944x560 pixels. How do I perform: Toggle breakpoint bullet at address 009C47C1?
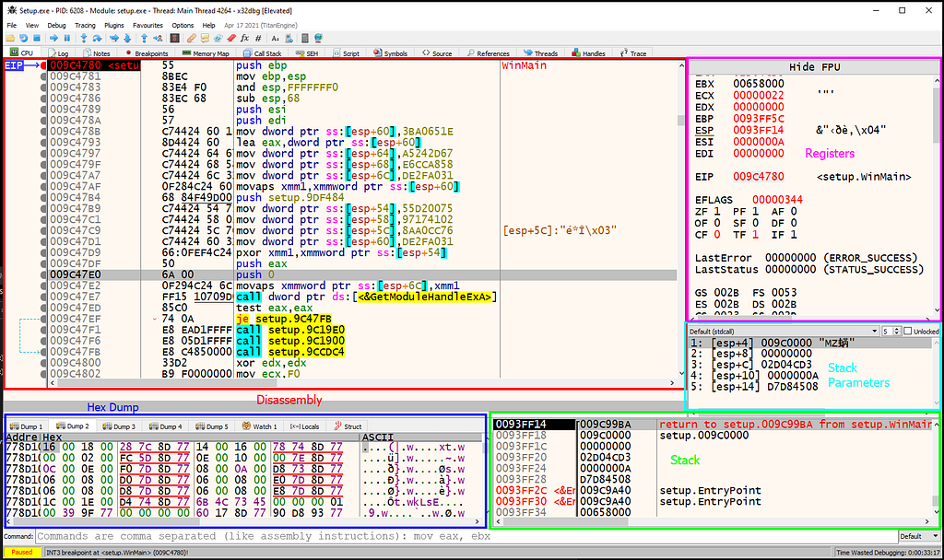[43, 219]
